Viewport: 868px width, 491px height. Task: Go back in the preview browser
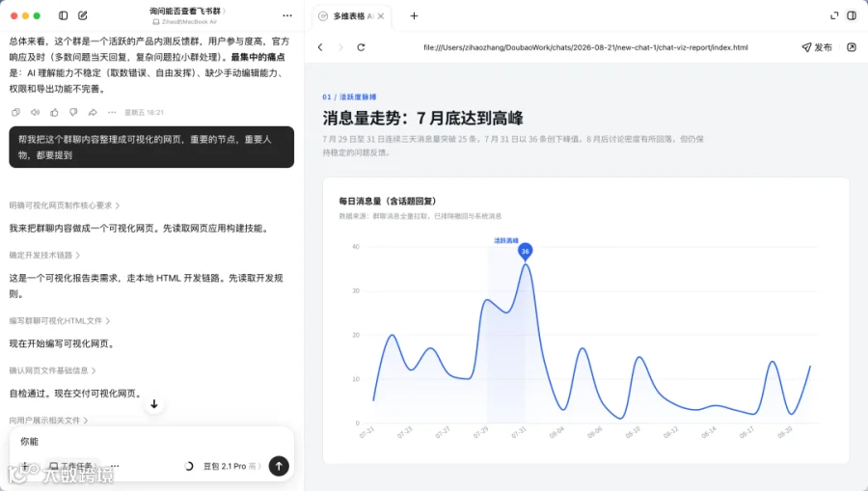320,47
